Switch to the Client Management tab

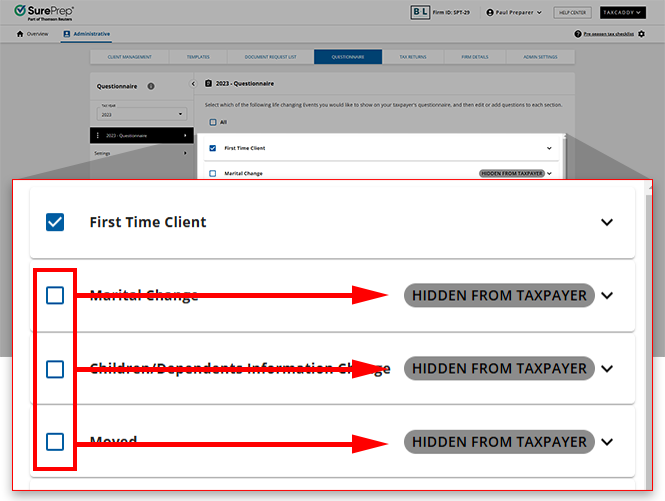click(129, 57)
